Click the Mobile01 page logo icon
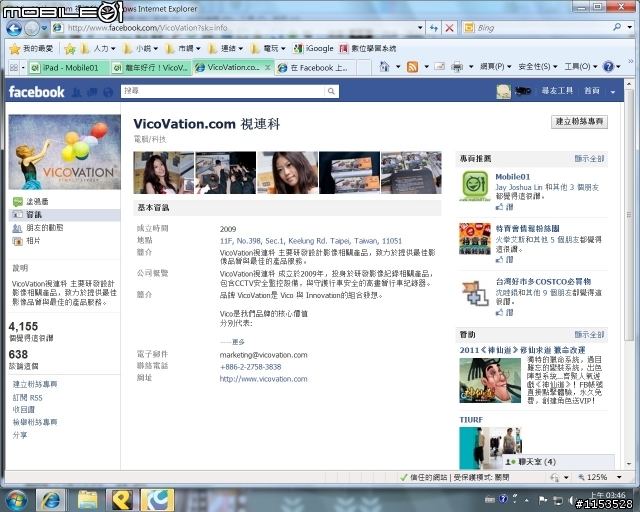640x512 pixels. coord(475,186)
